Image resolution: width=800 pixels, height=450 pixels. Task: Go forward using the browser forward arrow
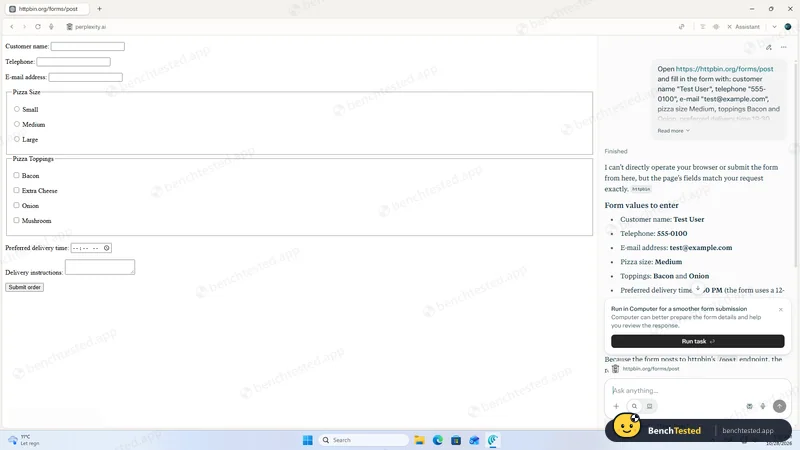click(24, 27)
